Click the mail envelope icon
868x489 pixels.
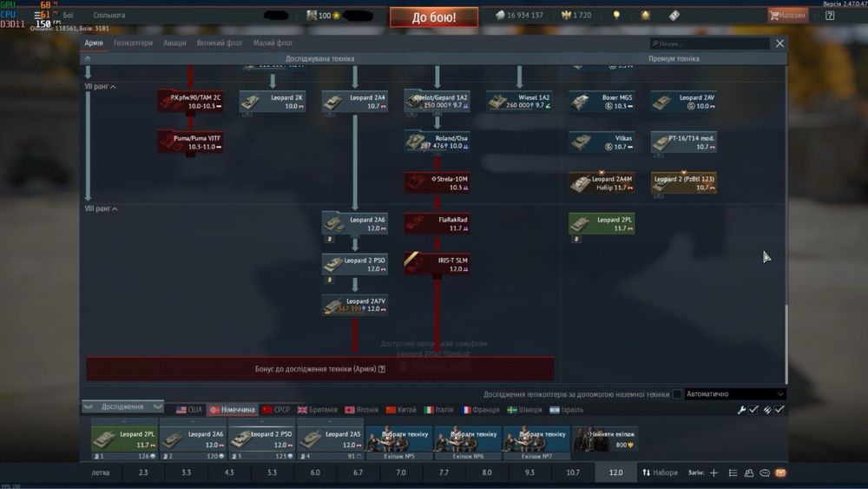tap(780, 473)
